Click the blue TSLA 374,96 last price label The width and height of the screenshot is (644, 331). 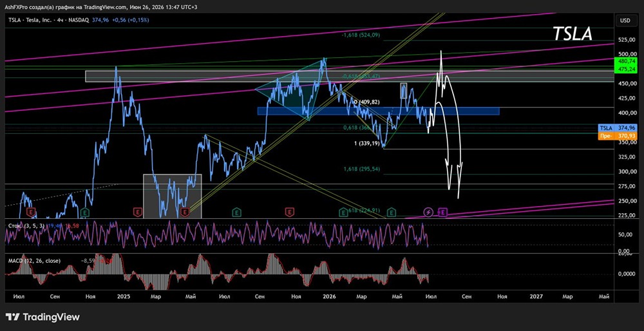tap(618, 128)
